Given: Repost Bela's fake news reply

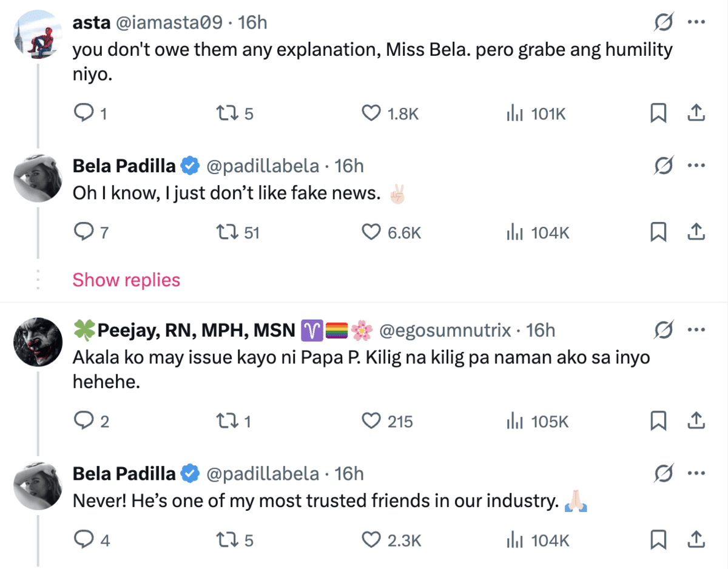Looking at the screenshot, I should pos(226,232).
